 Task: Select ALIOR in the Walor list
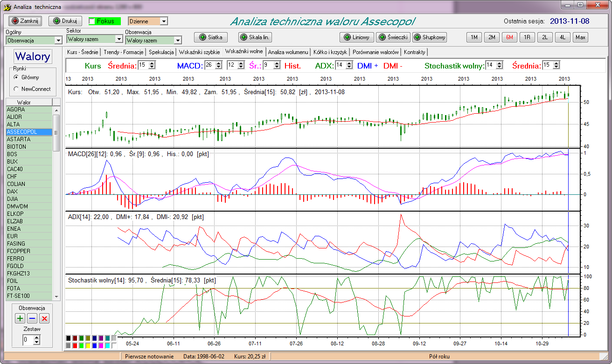click(29, 117)
